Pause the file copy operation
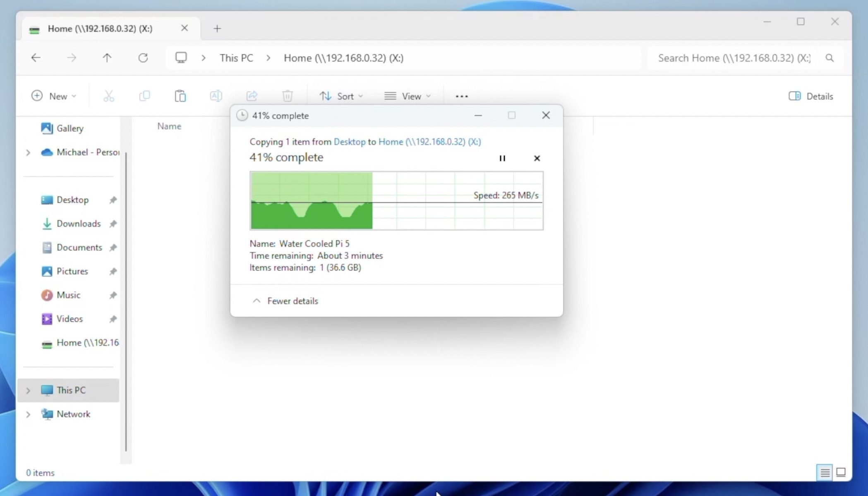 coord(502,158)
